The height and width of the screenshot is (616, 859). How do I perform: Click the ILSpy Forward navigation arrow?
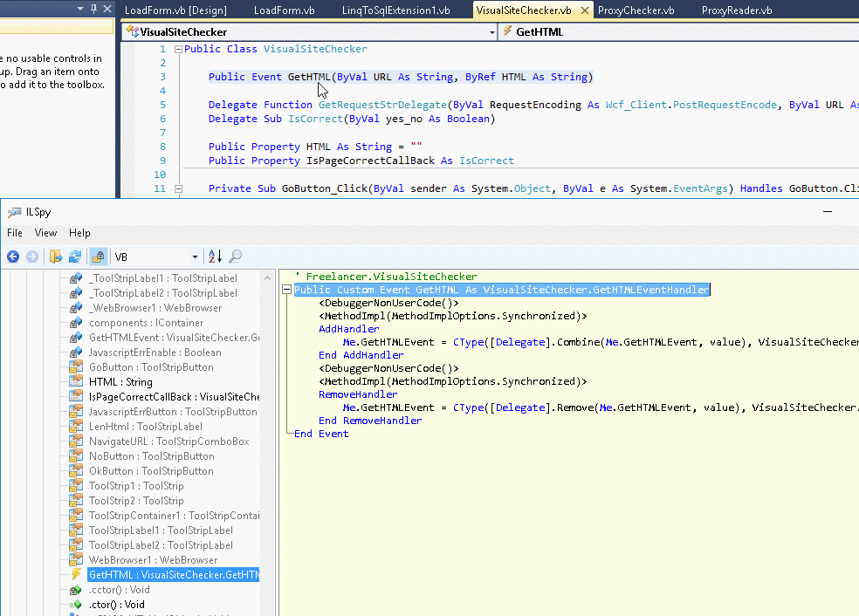coord(32,257)
